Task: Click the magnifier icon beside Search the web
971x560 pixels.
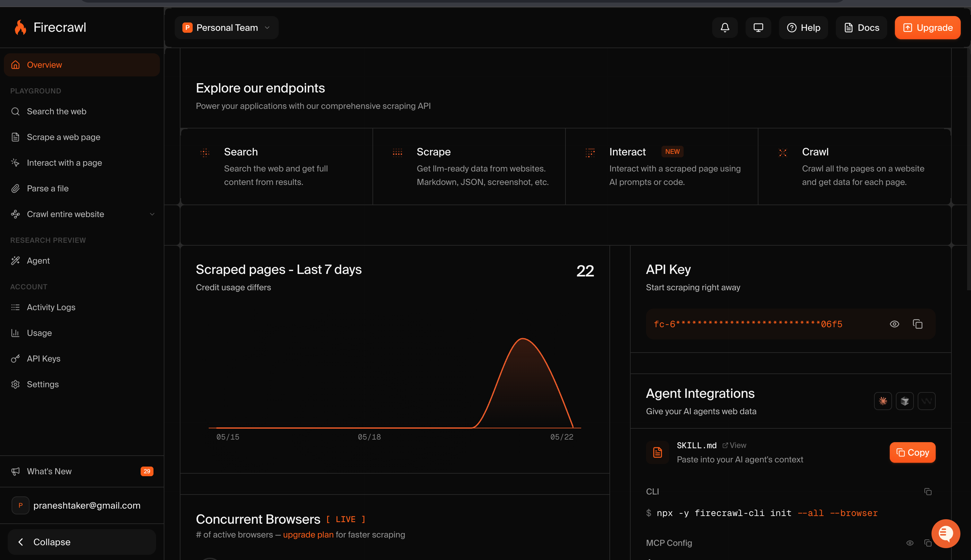Action: coord(15,111)
